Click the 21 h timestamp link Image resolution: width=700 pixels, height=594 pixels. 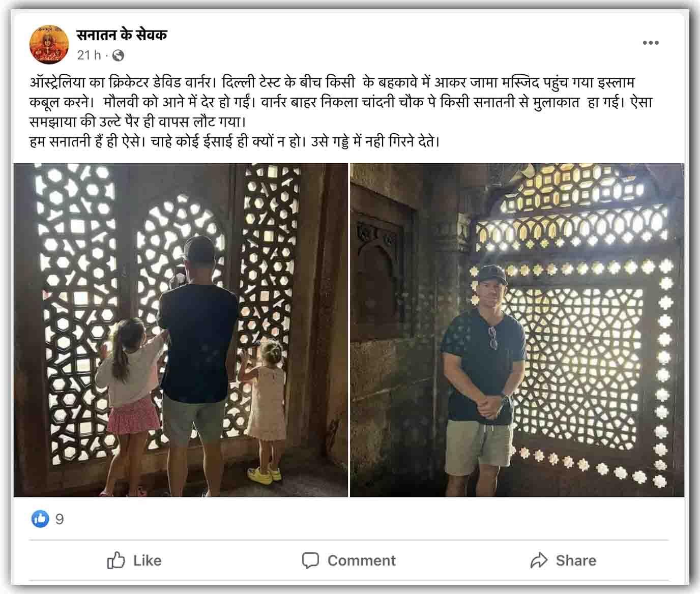pyautogui.click(x=89, y=55)
